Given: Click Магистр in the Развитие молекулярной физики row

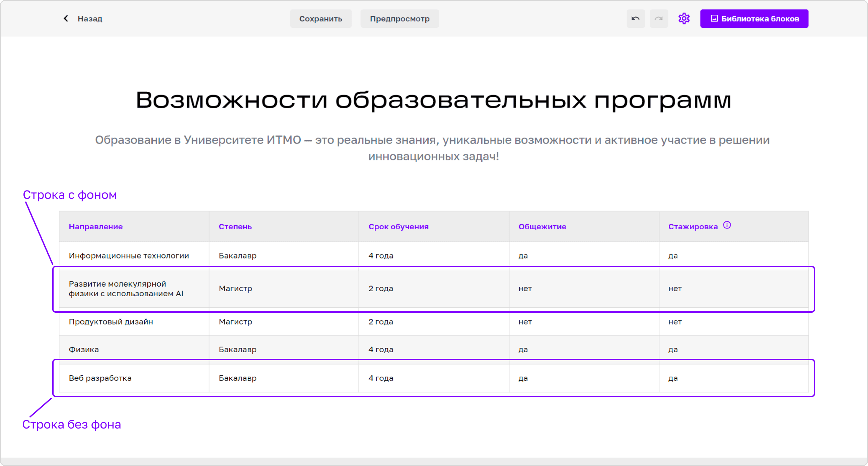Looking at the screenshot, I should [235, 289].
